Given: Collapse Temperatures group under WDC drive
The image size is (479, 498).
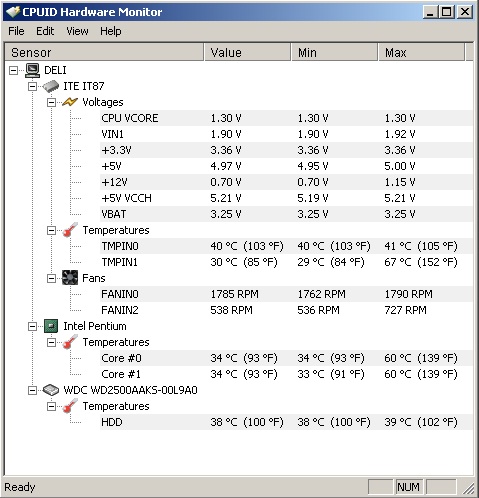Looking at the screenshot, I should (51, 406).
